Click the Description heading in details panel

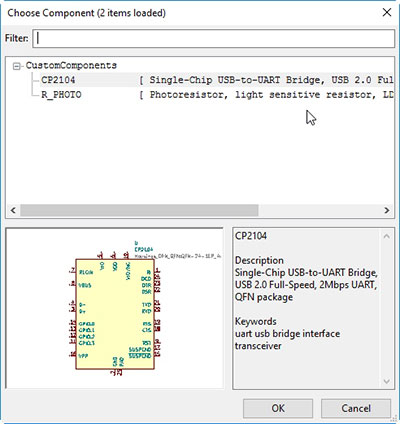pyautogui.click(x=259, y=260)
